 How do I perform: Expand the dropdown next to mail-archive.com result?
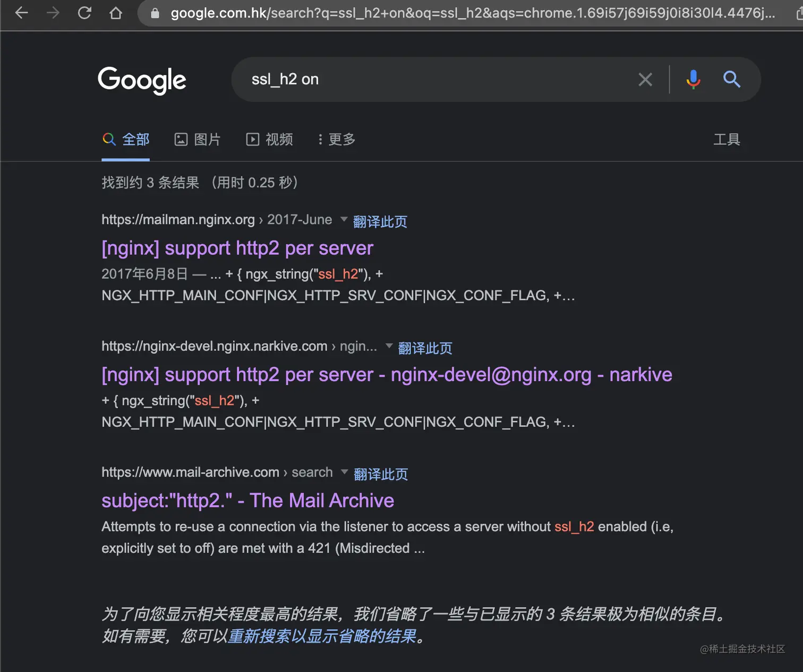coord(345,472)
